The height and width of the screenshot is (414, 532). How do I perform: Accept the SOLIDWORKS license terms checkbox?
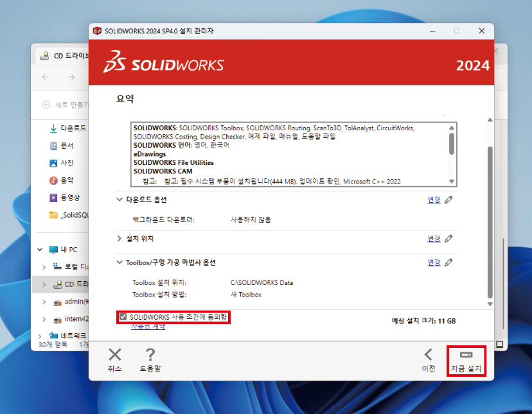coord(123,317)
